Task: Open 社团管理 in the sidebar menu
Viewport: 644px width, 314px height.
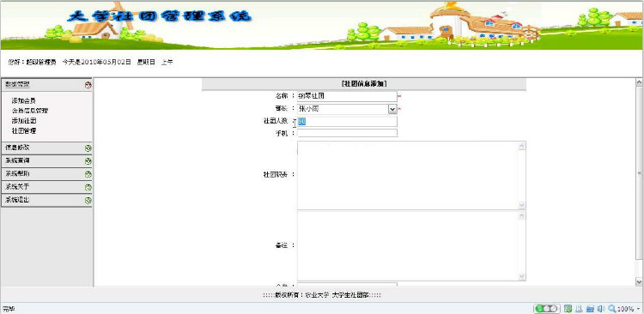Action: pos(23,131)
